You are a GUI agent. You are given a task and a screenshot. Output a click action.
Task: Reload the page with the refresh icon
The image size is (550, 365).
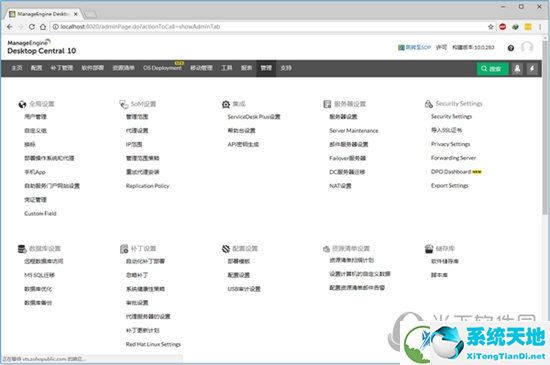32,27
